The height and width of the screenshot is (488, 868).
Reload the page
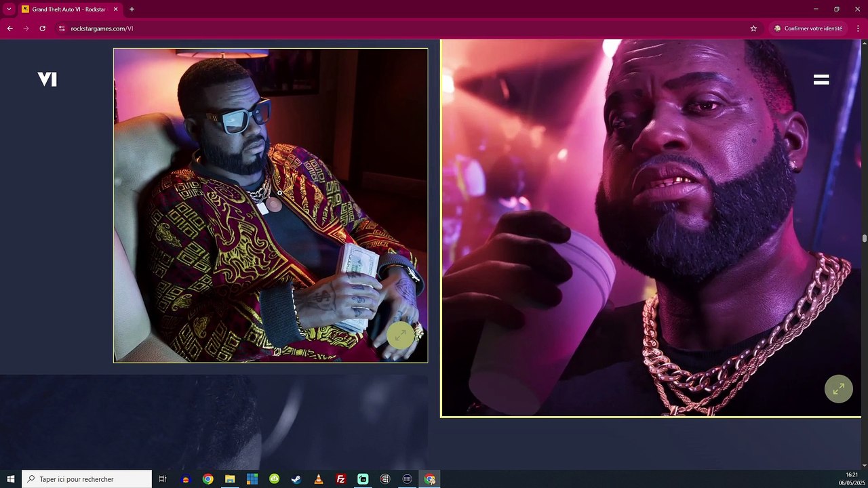point(42,28)
